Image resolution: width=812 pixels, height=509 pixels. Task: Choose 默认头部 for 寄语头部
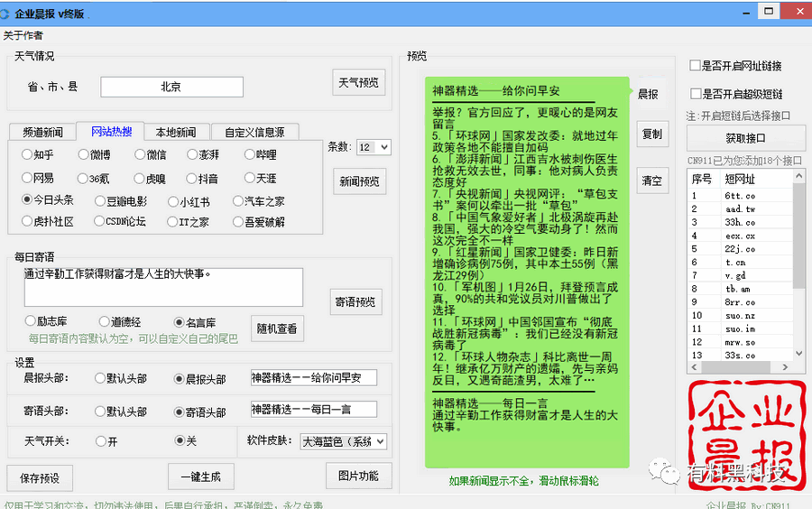tap(100, 412)
